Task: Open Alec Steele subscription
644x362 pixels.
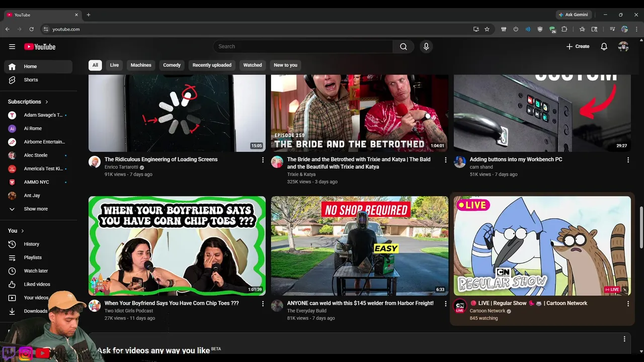Action: click(x=38, y=155)
